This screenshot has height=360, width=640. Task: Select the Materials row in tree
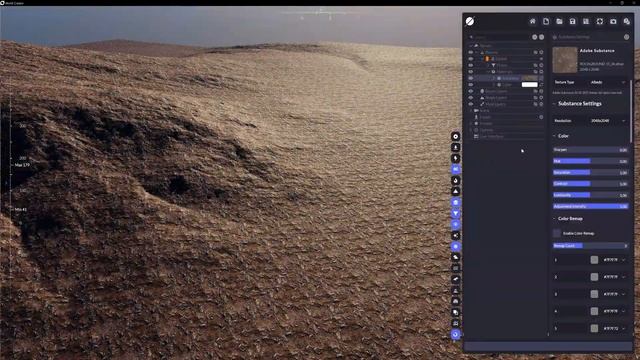504,71
